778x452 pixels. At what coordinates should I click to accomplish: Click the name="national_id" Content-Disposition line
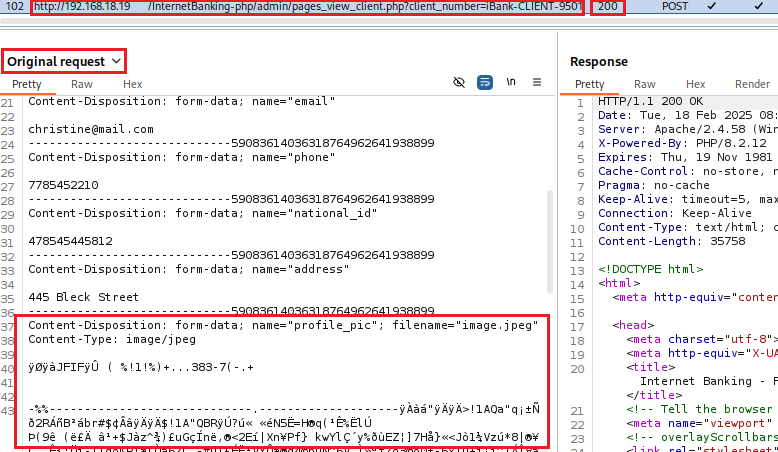pyautogui.click(x=203, y=213)
